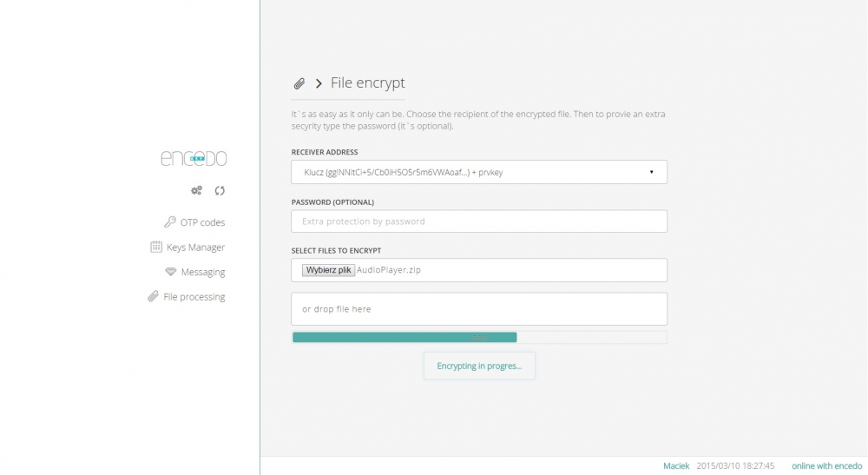Click the encedo logo
The width and height of the screenshot is (868, 475).
(x=194, y=158)
